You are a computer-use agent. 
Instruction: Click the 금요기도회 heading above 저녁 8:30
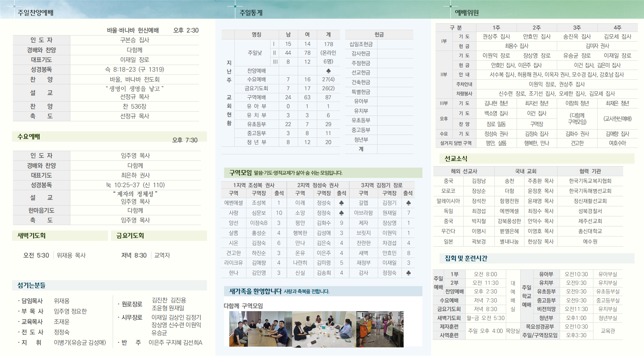click(130, 236)
